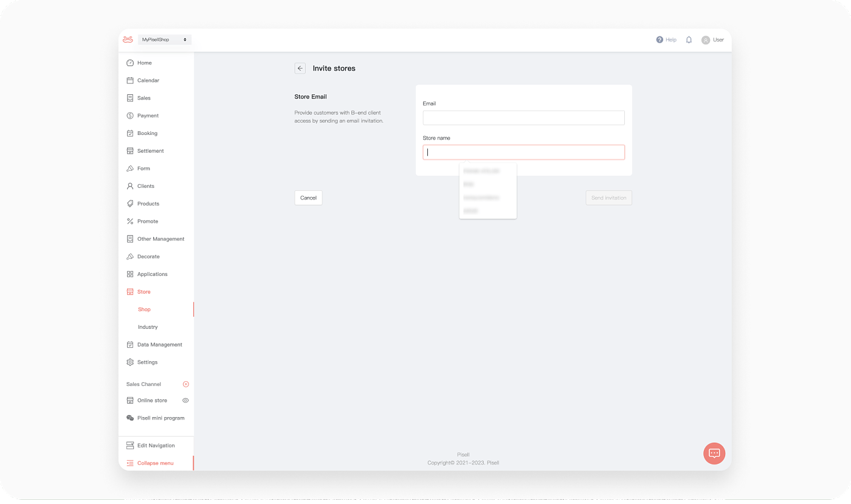Open Products menu label
The image size is (851, 504).
148,204
